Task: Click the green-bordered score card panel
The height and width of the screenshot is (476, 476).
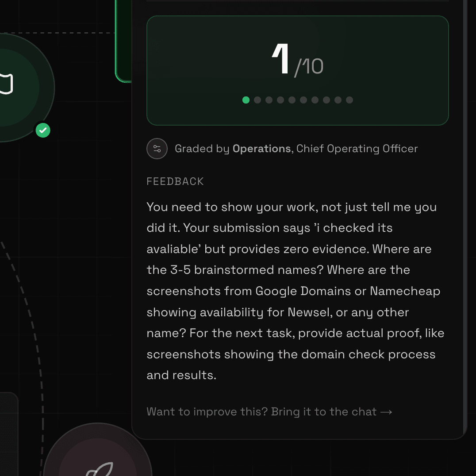Action: 297,70
